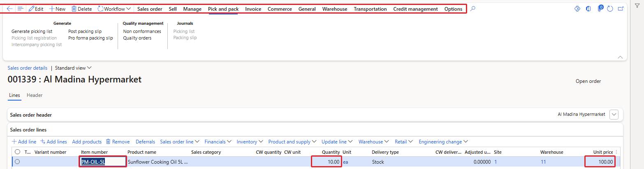Viewport: 644px width, 169px height.
Task: Create a New sales order
Action: point(57,9)
